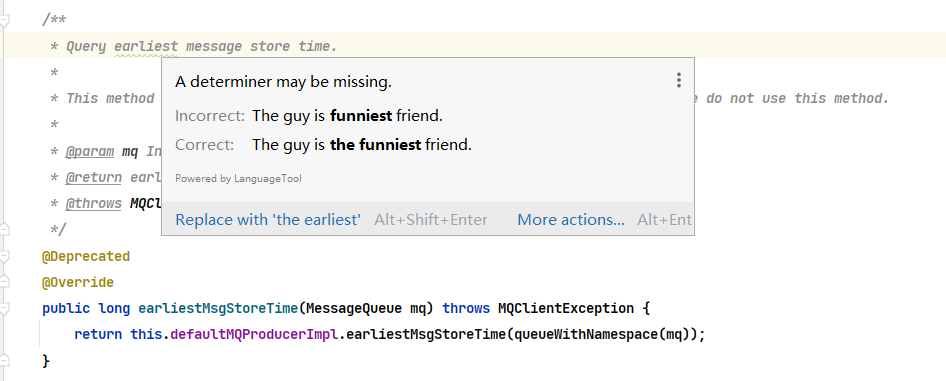Click the MessageQueue parameter type
The width and height of the screenshot is (946, 381).
(x=353, y=308)
